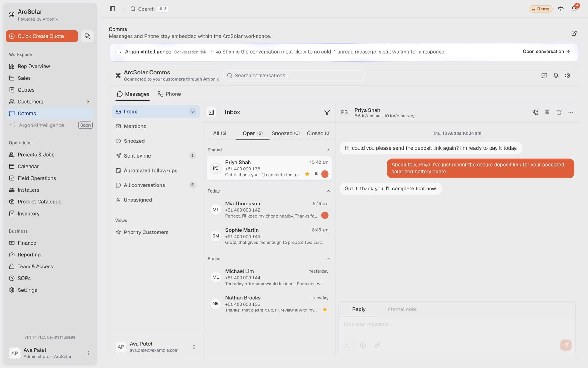Image resolution: width=588 pixels, height=368 pixels.
Task: Click the signpost icon beside Demo badge
Action: coord(561,9)
